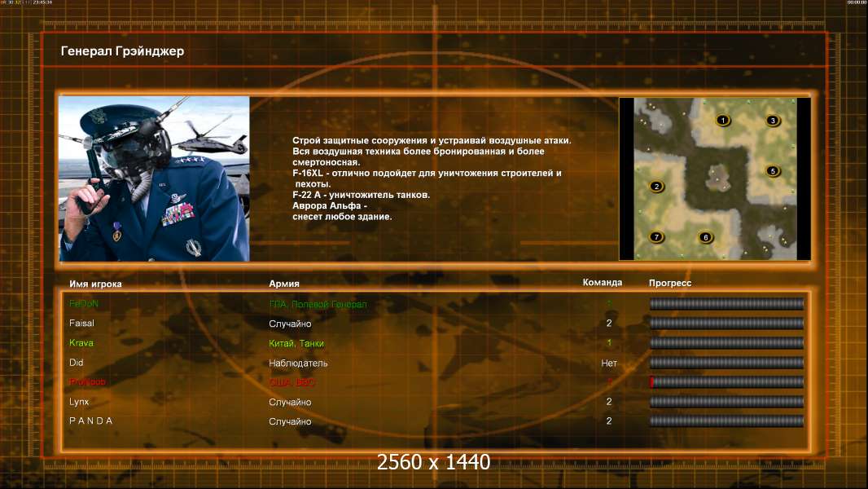Click the red-started ProNoob progress bar
This screenshot has width=868, height=489.
click(x=726, y=382)
